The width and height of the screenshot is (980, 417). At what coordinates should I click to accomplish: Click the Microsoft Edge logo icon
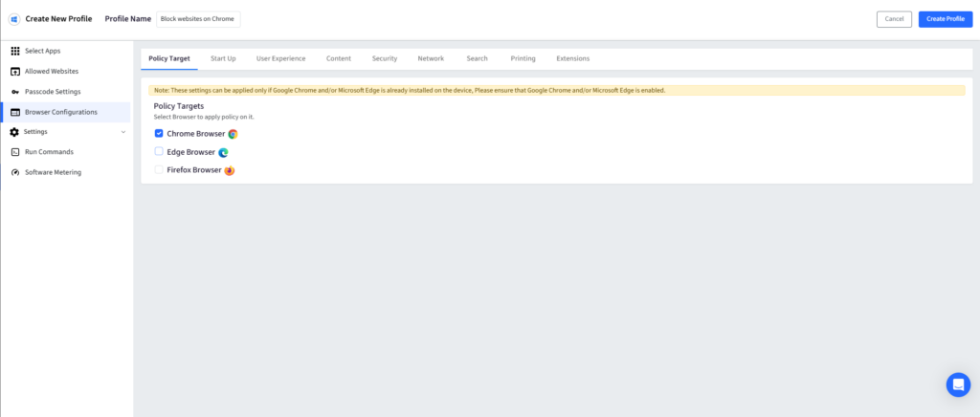tap(223, 152)
